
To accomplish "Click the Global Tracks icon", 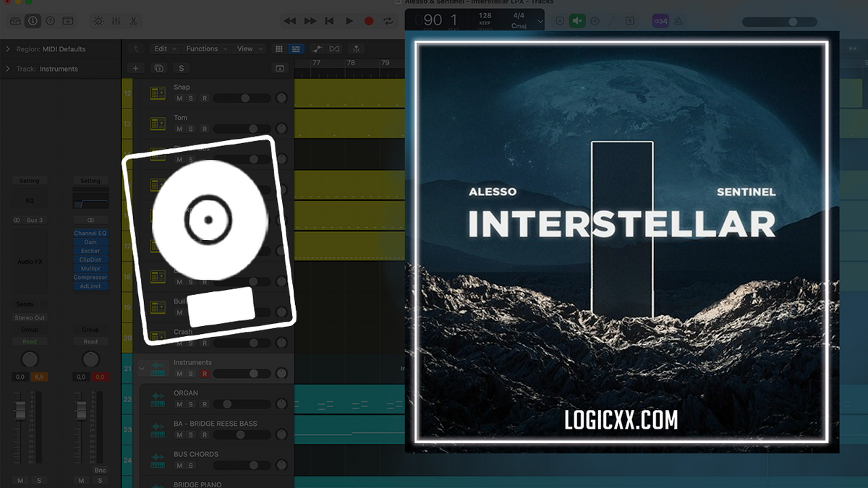I will pyautogui.click(x=280, y=68).
